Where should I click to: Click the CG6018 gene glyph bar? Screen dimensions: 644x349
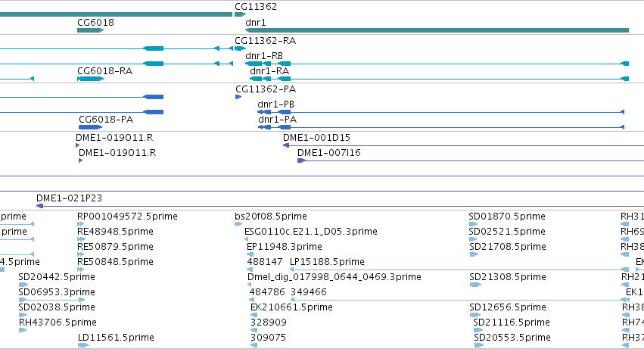point(90,30)
